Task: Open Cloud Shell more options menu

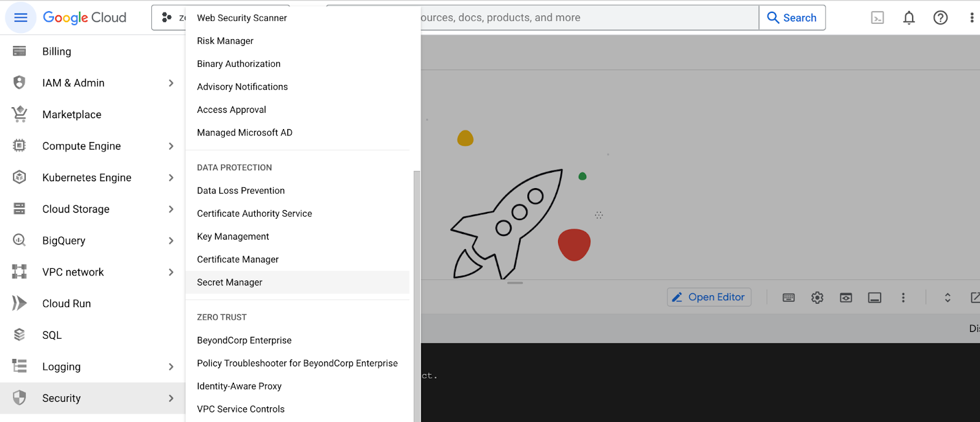Action: (x=903, y=298)
